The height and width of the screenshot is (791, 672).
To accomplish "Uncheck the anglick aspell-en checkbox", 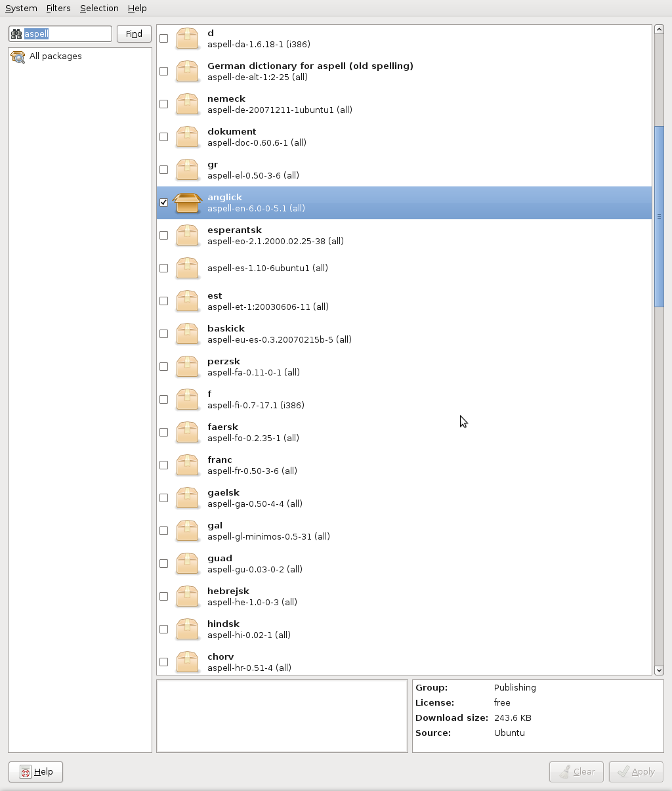I will tap(164, 203).
